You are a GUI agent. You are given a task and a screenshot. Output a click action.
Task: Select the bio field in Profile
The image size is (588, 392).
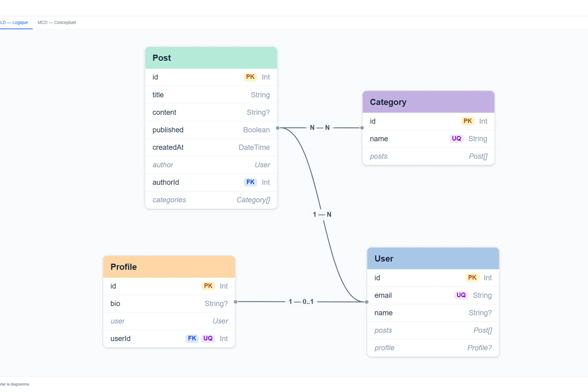click(x=169, y=304)
